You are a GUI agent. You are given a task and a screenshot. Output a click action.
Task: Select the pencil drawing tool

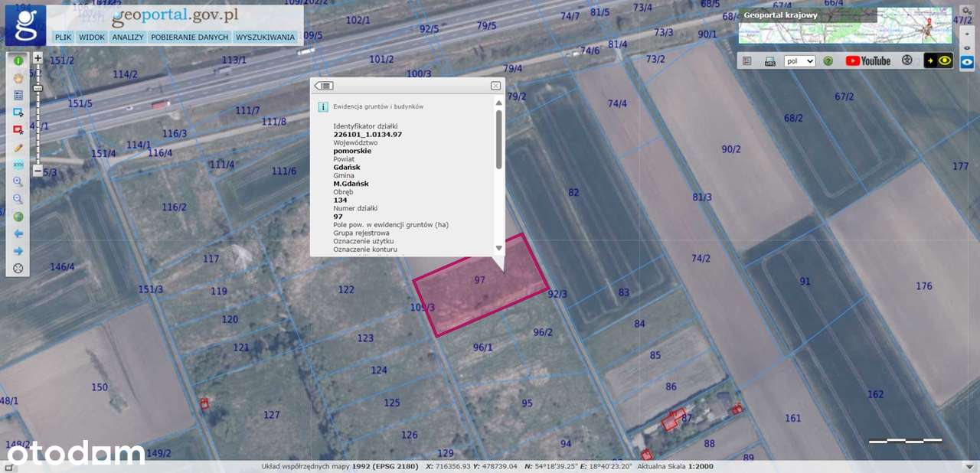18,147
